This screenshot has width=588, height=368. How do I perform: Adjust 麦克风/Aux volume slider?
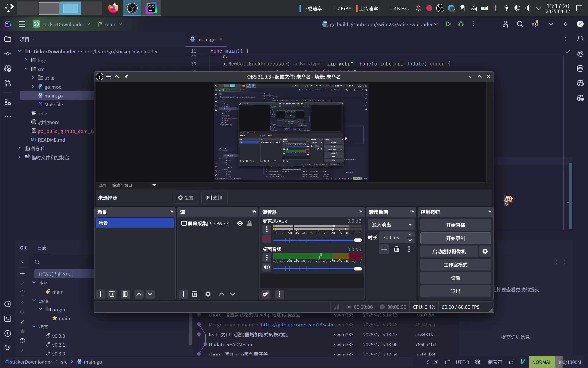(x=317, y=240)
